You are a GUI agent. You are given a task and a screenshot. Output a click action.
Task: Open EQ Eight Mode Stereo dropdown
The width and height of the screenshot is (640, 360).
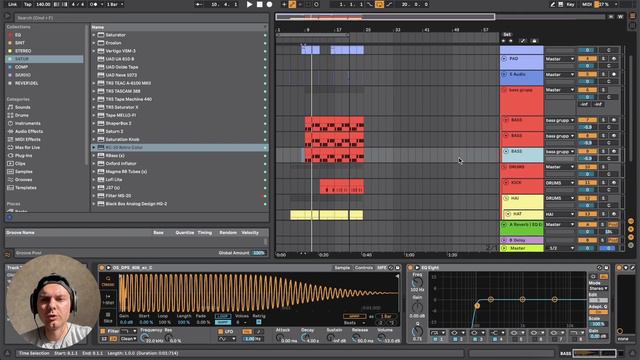(598, 288)
